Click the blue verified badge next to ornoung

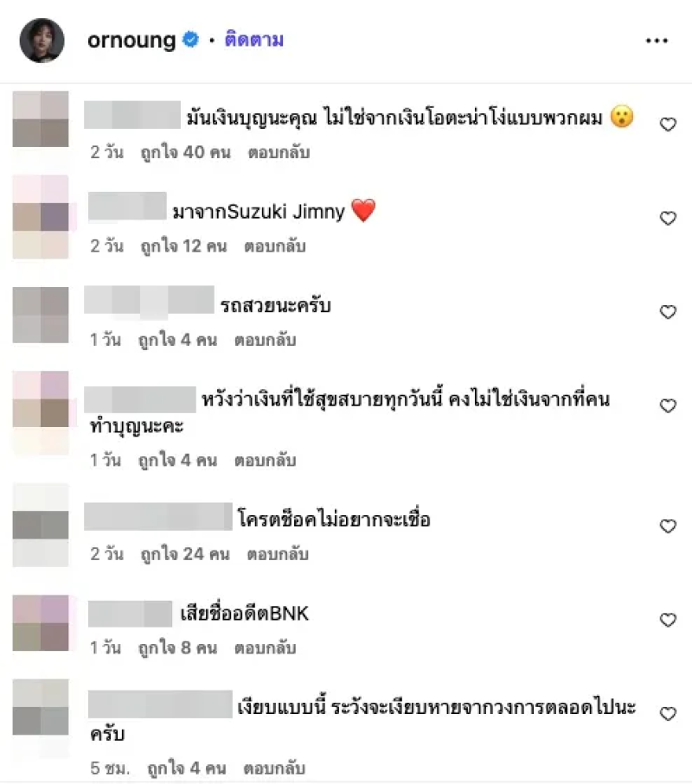pyautogui.click(x=190, y=39)
